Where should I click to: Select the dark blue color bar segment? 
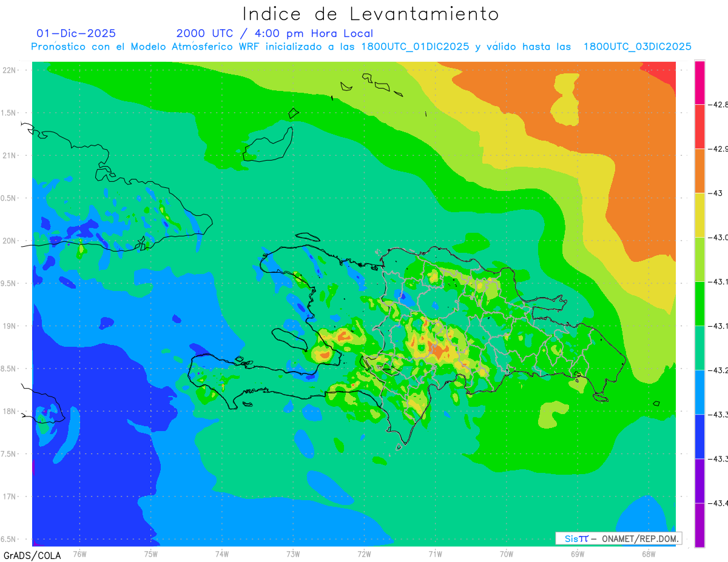pos(699,437)
